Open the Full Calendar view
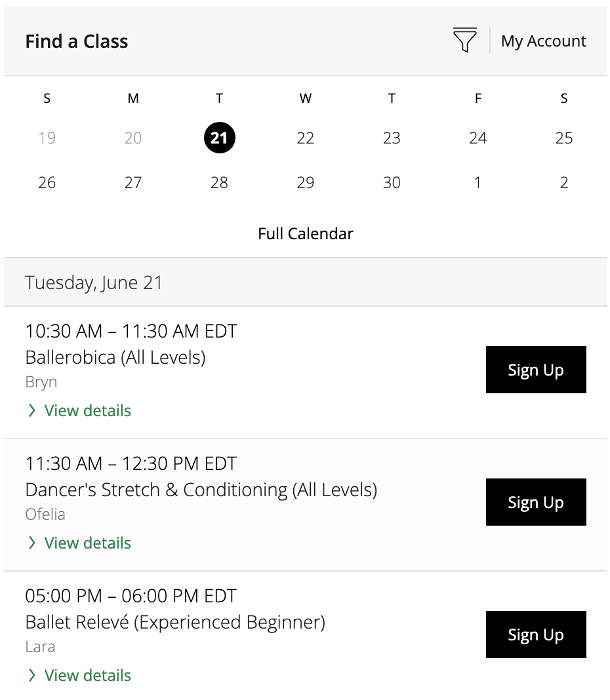610x700 pixels. click(306, 233)
